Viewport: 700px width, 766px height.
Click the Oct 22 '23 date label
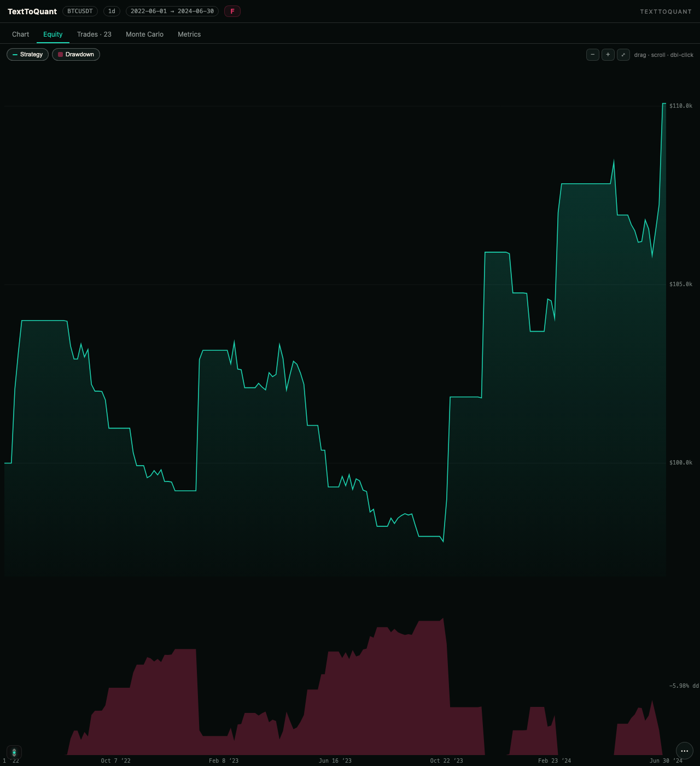point(447,761)
